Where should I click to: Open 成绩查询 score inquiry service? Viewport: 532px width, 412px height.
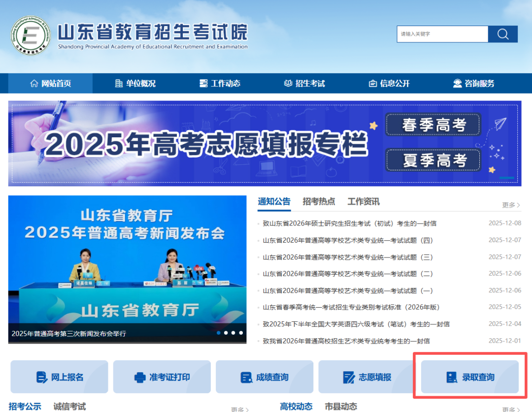(265, 377)
